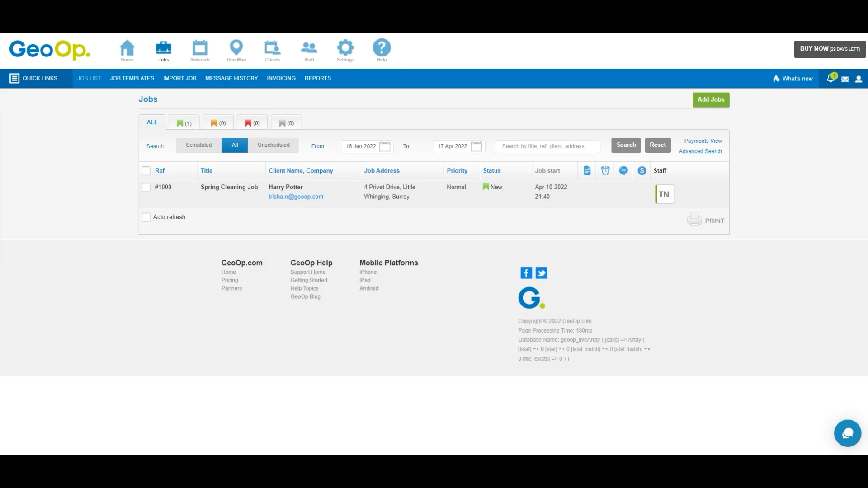The height and width of the screenshot is (488, 868).
Task: Click the Add Jobs button
Action: [711, 99]
